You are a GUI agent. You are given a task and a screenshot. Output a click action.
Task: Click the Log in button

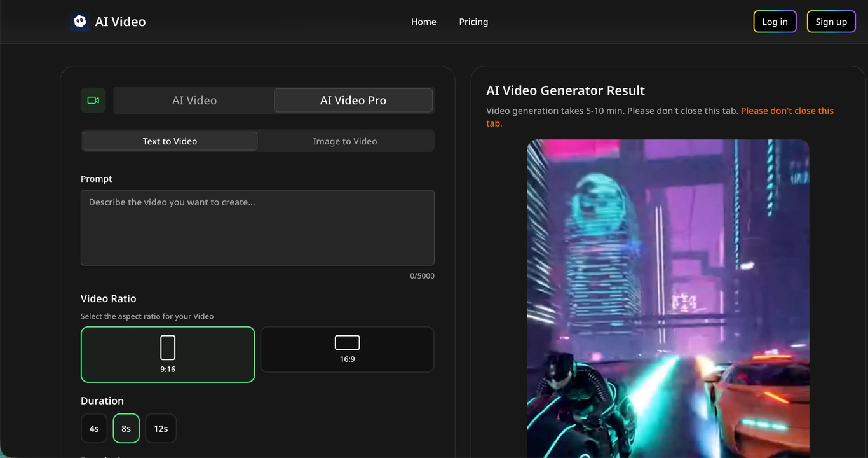point(775,22)
